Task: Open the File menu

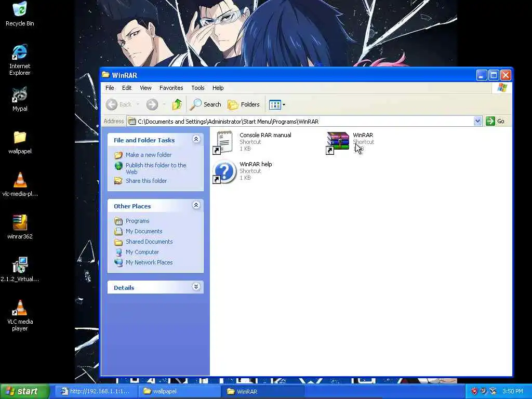Action: 110,88
